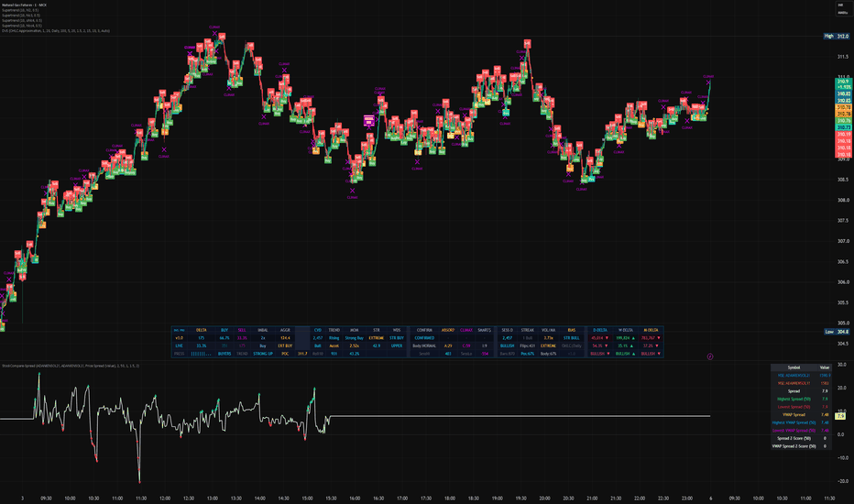Click the 18:00 time axis label
The image size is (854, 504).
449,498
